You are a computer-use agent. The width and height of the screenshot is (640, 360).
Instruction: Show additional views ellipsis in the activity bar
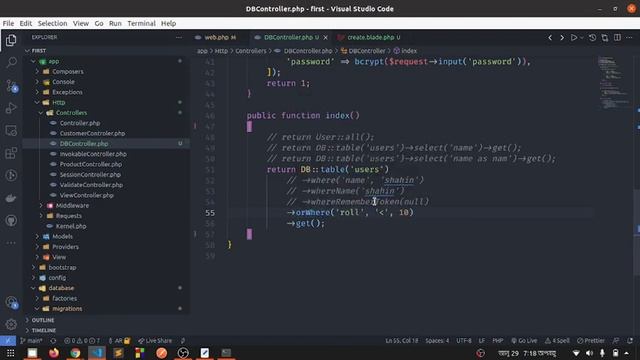[x=11, y=243]
